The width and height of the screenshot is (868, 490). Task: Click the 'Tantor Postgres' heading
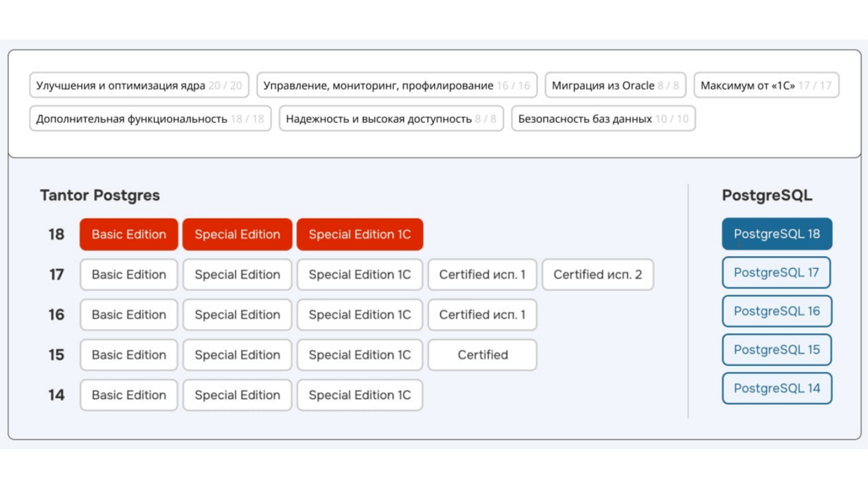click(x=100, y=195)
